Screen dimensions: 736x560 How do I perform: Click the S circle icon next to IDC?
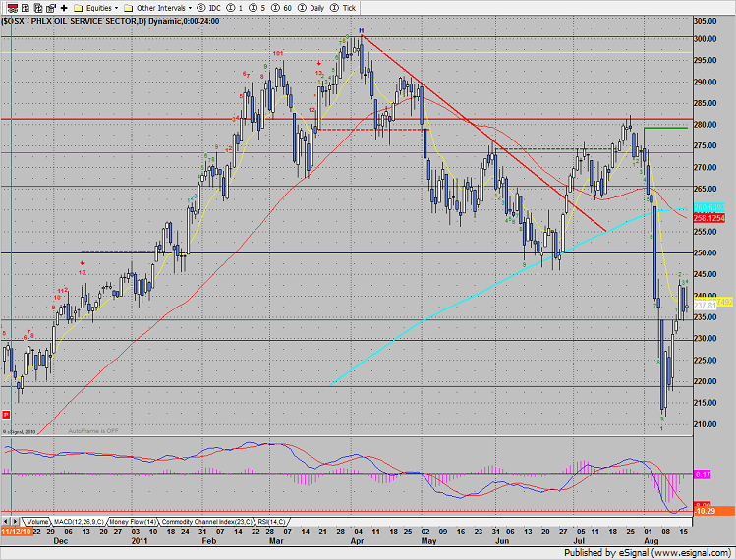coord(201,8)
